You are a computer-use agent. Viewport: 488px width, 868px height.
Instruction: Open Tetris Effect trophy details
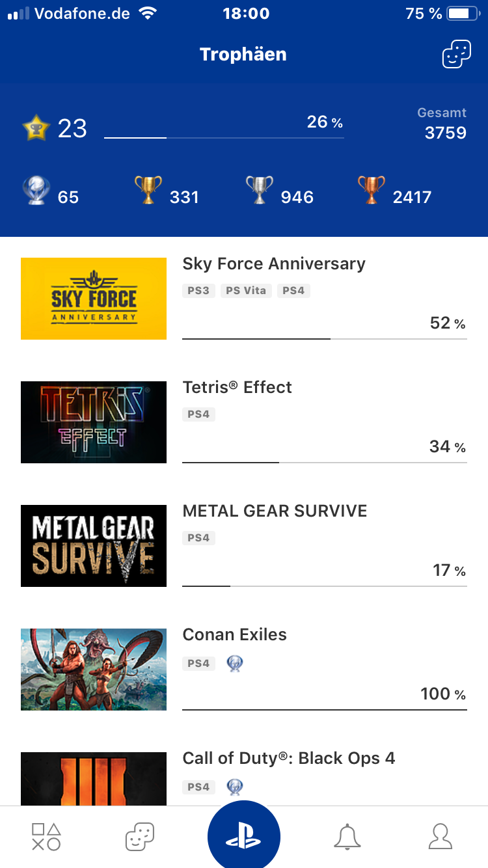pyautogui.click(x=237, y=388)
